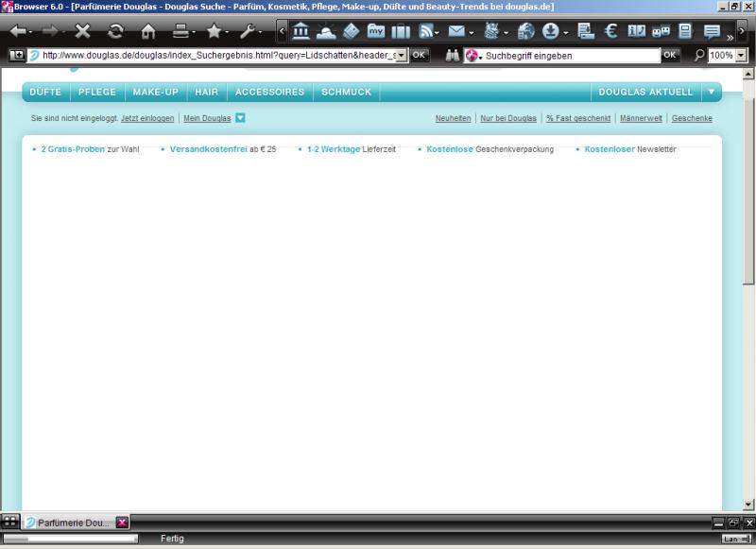Click the scrollbar up arrow

point(748,74)
